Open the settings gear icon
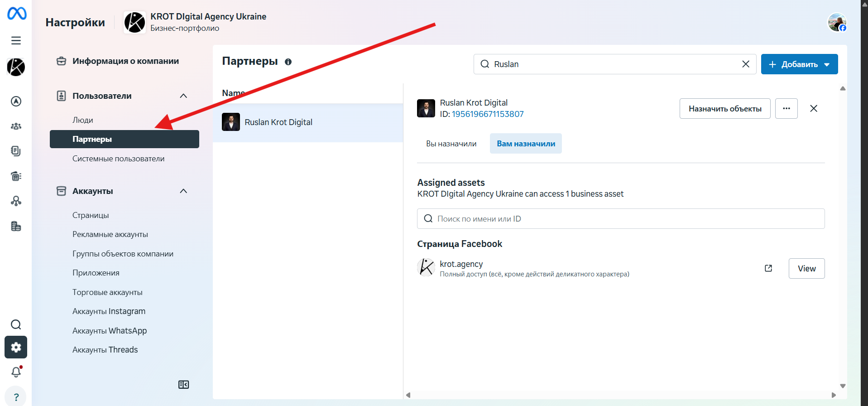Image resolution: width=868 pixels, height=406 pixels. tap(16, 347)
